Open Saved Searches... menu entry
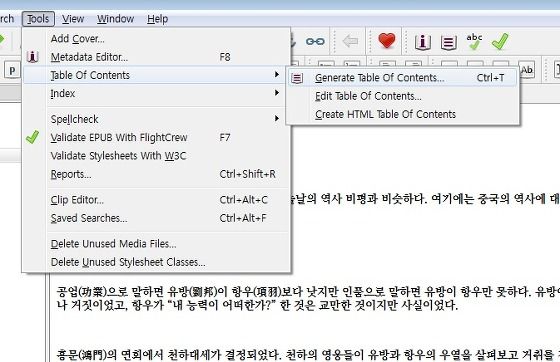The height and width of the screenshot is (362, 560). [156, 218]
